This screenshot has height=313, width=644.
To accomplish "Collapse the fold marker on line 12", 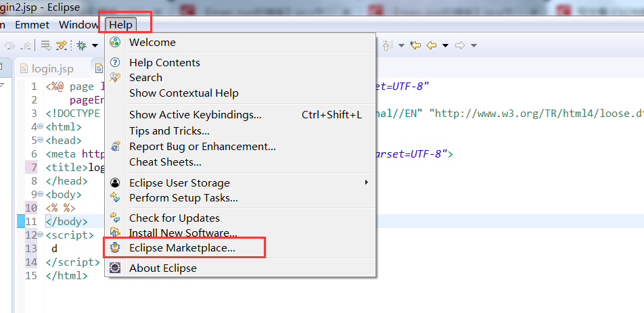I will (41, 235).
